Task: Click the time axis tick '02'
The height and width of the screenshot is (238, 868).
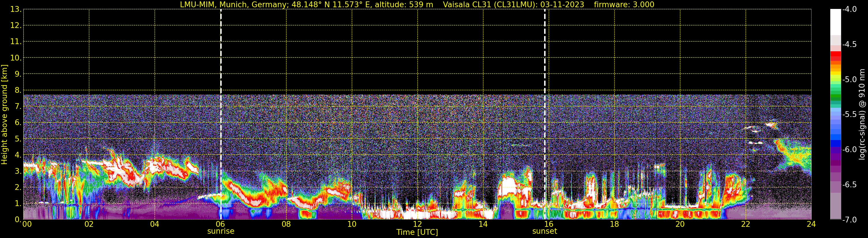Action: [89, 224]
